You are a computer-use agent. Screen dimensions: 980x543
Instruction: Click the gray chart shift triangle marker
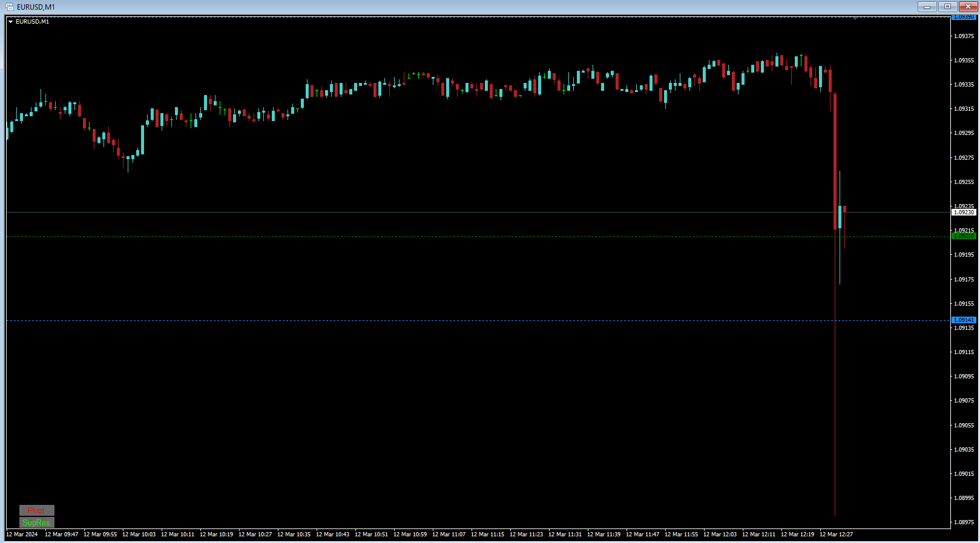(855, 18)
